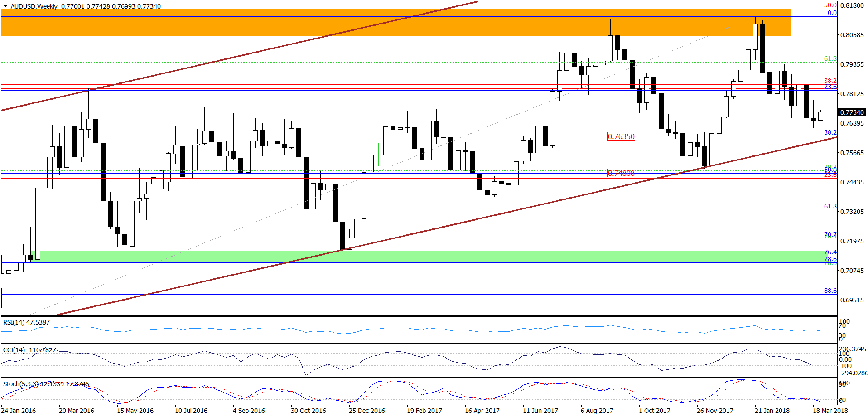This screenshot has width=868, height=417.
Task: Click the 0.73205 price axis label
Action: pyautogui.click(x=852, y=212)
